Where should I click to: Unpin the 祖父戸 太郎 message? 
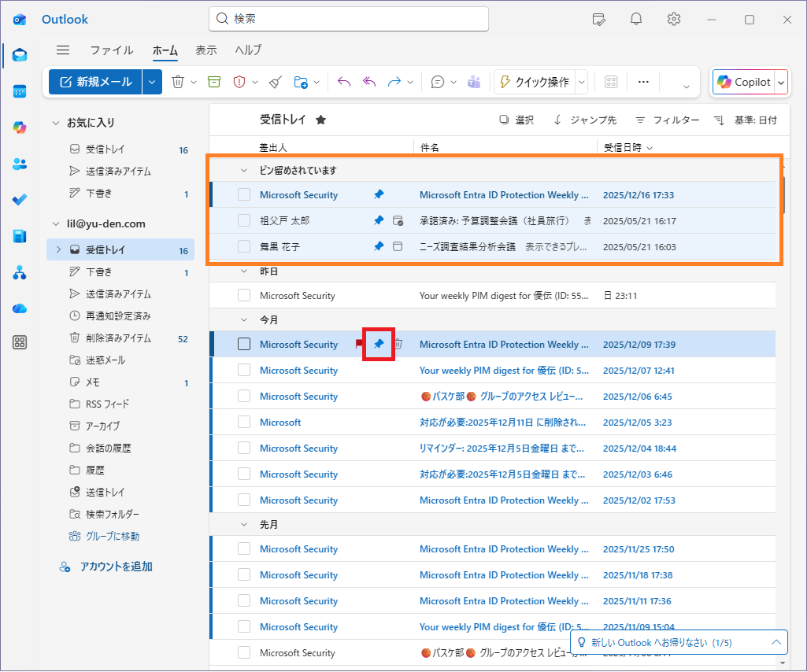[x=379, y=221]
